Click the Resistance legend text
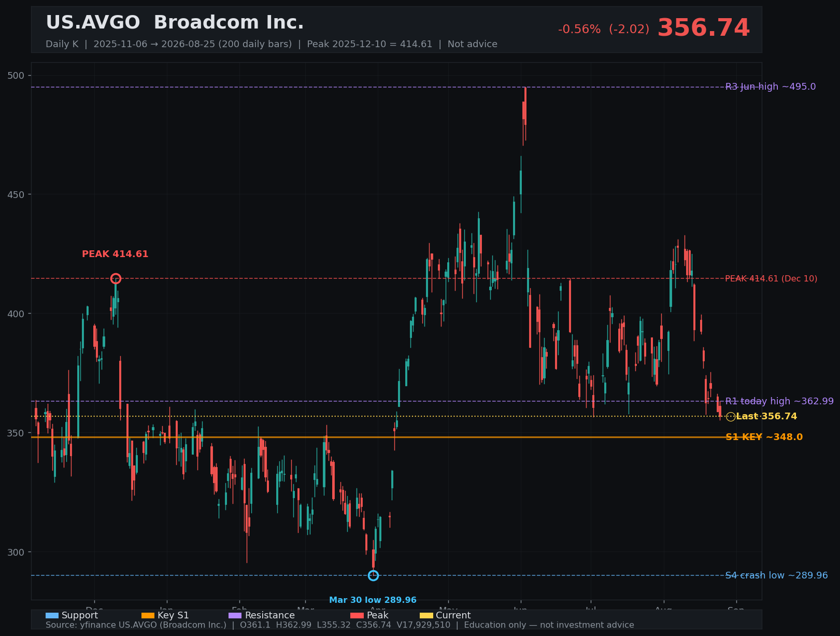Screen dimensions: 840x636 (270, 616)
